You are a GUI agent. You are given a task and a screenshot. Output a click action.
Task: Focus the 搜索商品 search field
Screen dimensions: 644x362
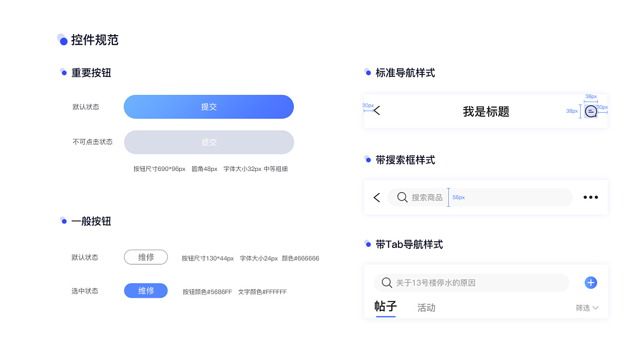tap(480, 198)
